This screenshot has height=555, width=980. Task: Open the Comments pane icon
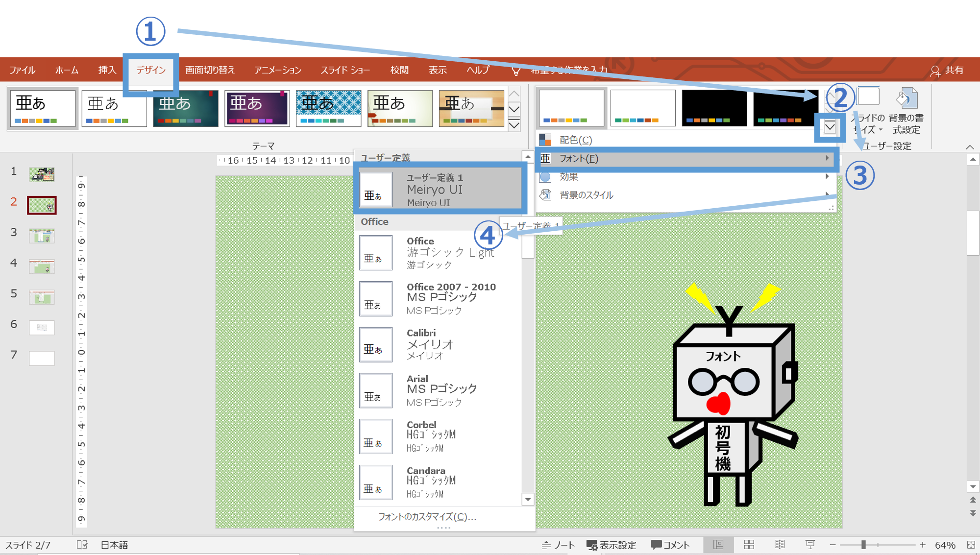coord(670,545)
